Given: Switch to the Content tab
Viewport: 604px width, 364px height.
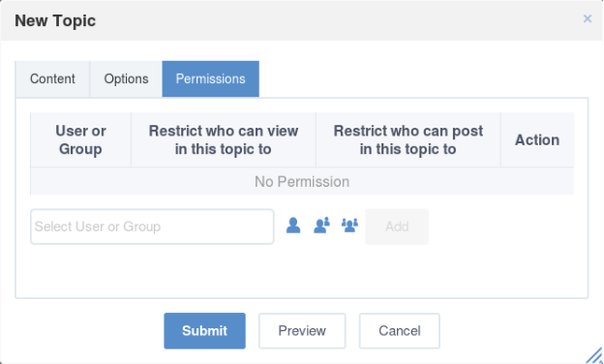Looking at the screenshot, I should point(52,79).
